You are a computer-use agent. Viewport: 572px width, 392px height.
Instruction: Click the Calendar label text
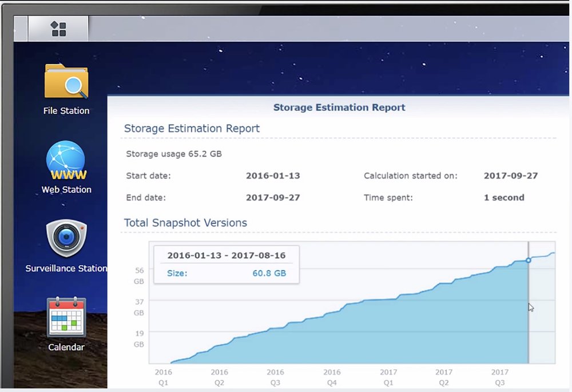(x=66, y=347)
